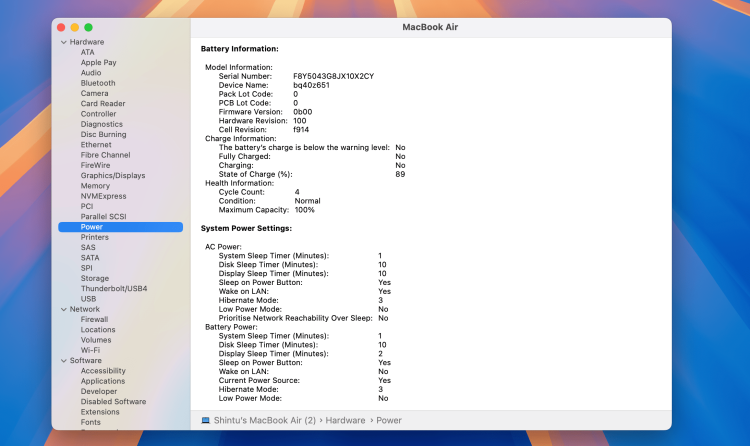
Task: Click Power in the path bar
Action: [389, 421]
